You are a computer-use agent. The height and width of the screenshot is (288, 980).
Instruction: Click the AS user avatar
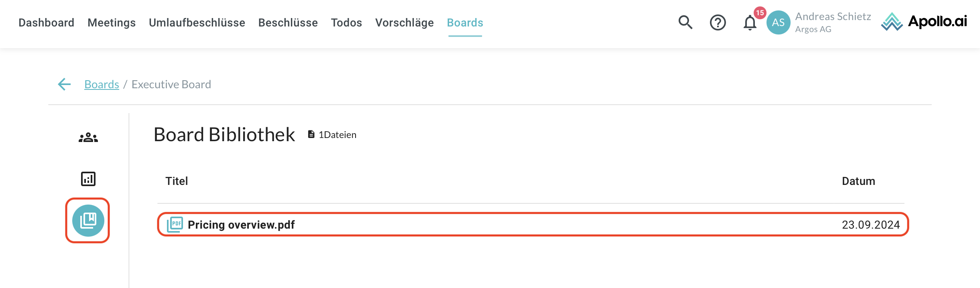coord(778,22)
